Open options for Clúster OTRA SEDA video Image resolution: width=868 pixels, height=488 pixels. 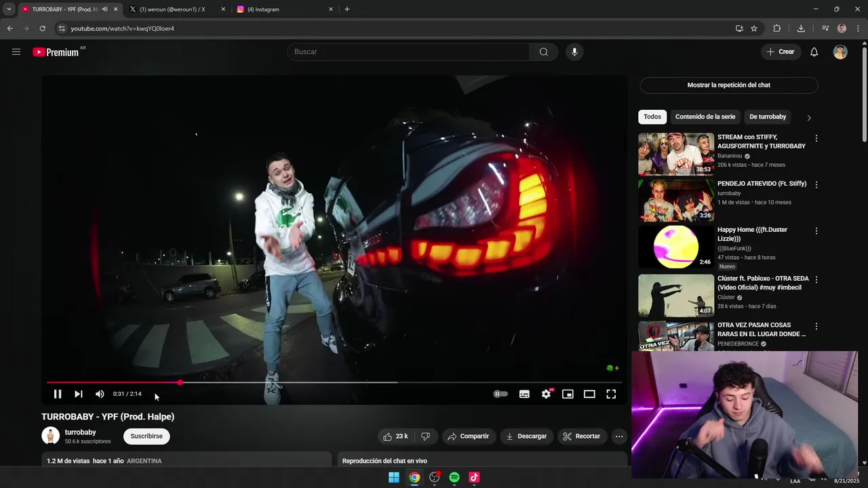(816, 279)
